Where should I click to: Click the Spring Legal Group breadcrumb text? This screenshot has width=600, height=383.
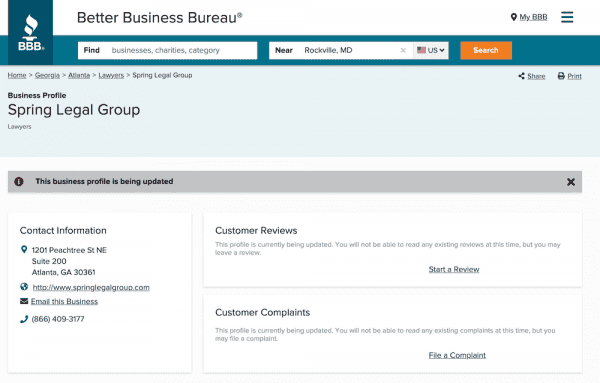tap(162, 75)
